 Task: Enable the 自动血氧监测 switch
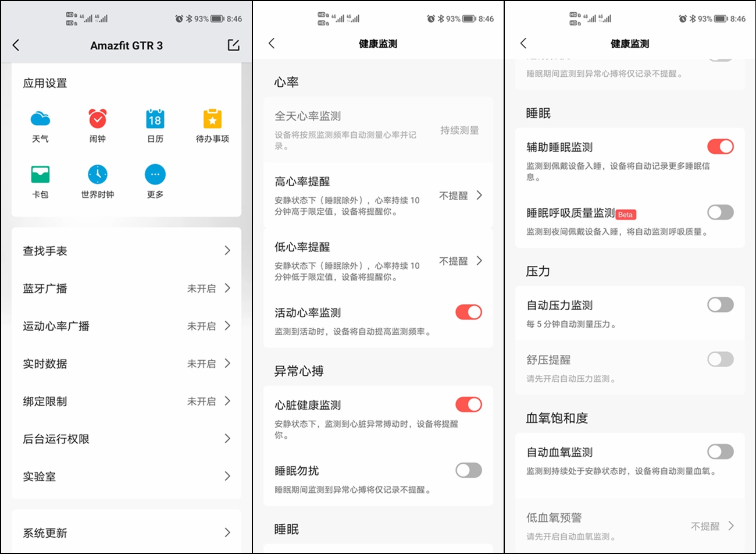tap(721, 452)
